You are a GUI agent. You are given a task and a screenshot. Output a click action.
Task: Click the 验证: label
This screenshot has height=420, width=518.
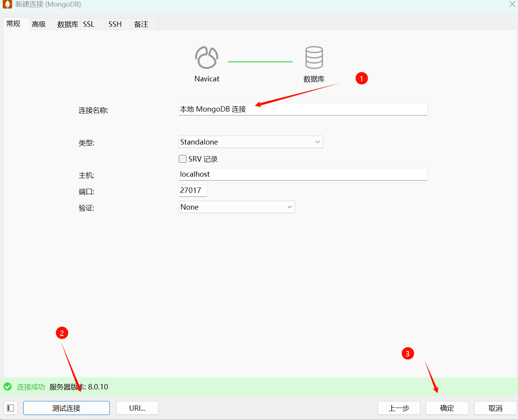(x=86, y=208)
